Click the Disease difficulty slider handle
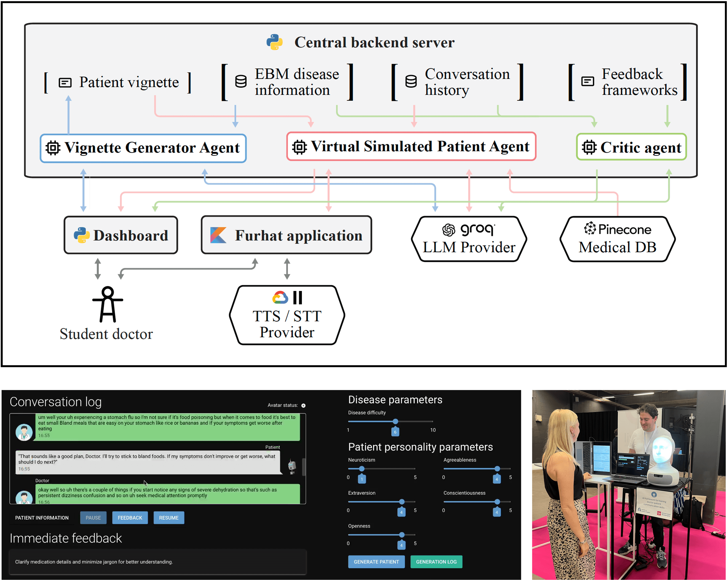728x580 pixels. tap(395, 422)
